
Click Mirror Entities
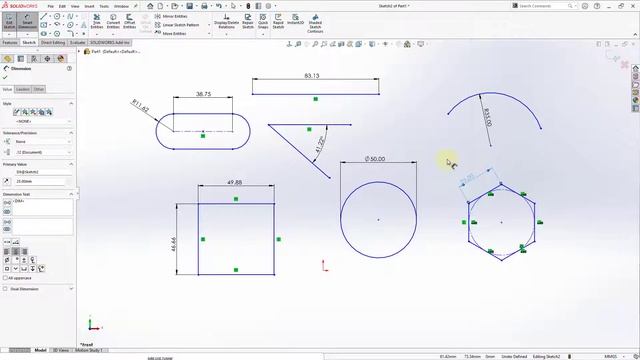pyautogui.click(x=171, y=16)
